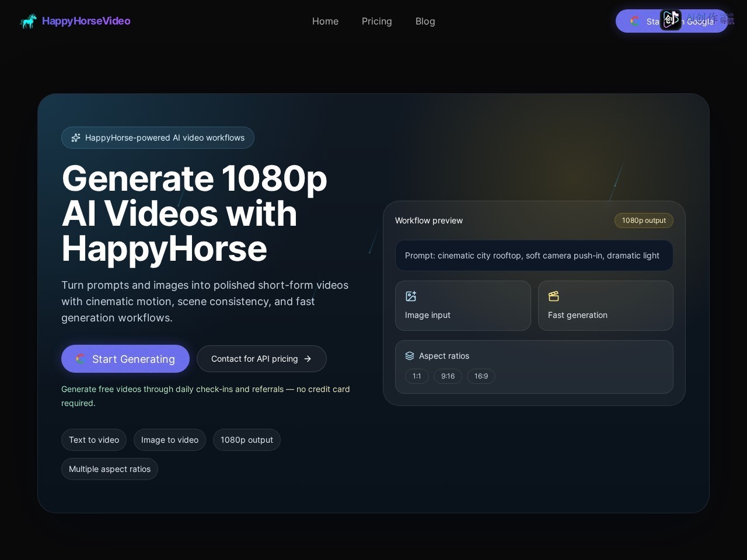Open the Blog nav item

[425, 21]
